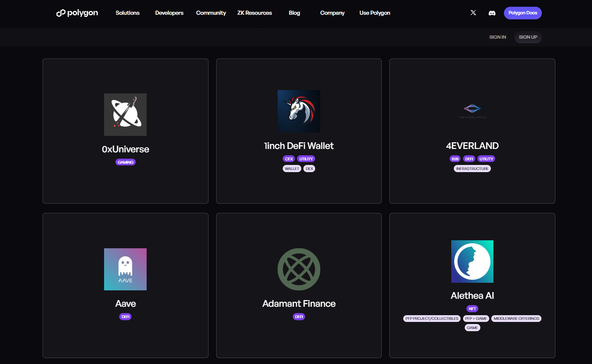Click the PFP PROJECT/COLLECTIBLES tag
The width and height of the screenshot is (592, 364).
click(x=432, y=319)
